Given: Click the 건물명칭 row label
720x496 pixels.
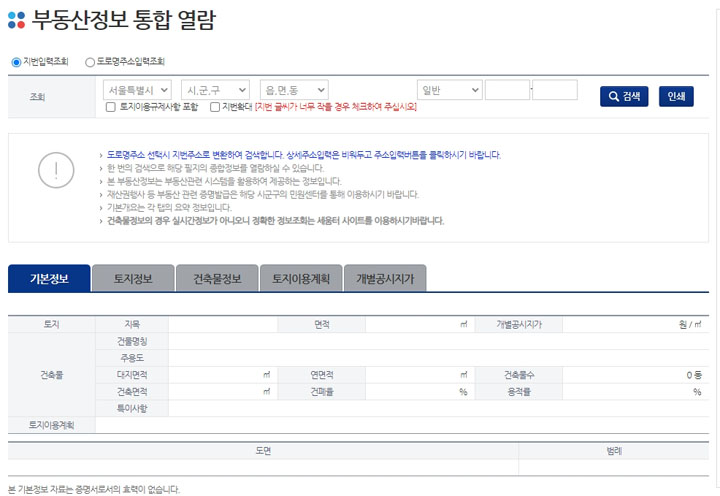Looking at the screenshot, I should (x=132, y=341).
